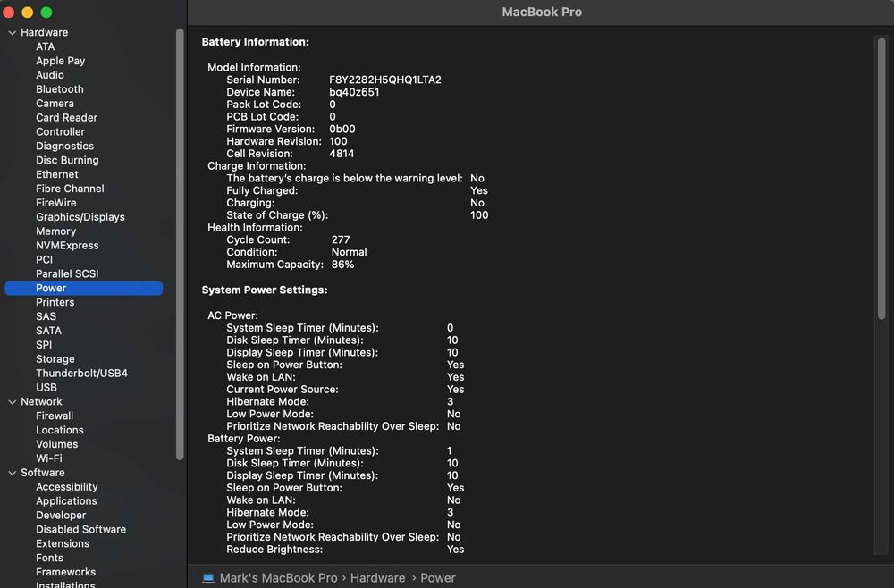
Task: Click firmware version 0b00
Action: click(x=342, y=130)
